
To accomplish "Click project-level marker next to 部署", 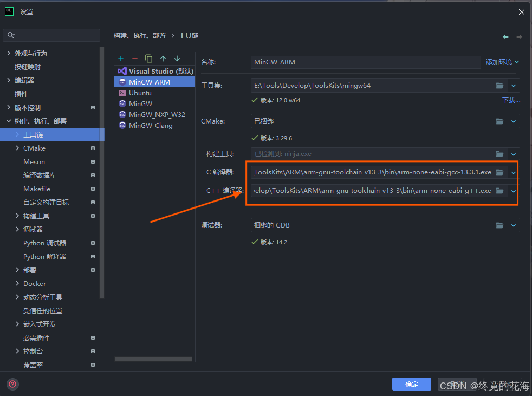I will click(93, 270).
